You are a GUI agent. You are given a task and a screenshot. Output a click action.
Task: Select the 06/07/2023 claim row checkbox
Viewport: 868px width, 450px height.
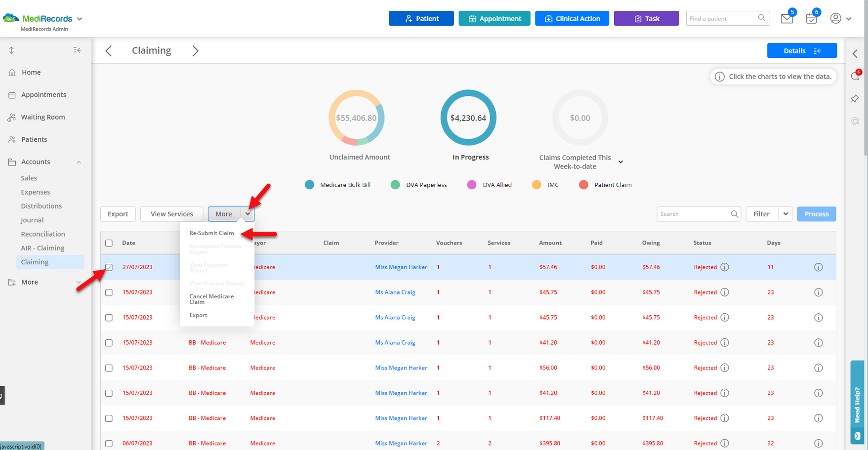point(109,444)
